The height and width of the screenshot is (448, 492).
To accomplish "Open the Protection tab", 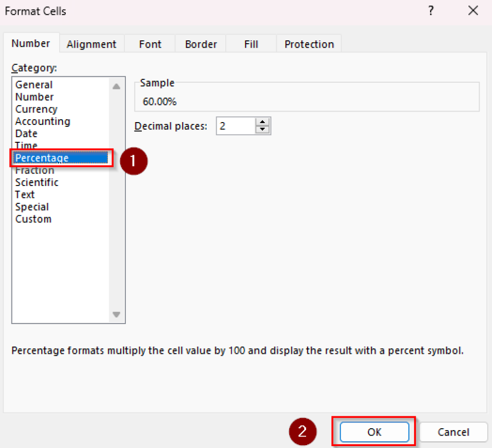I will pyautogui.click(x=309, y=44).
